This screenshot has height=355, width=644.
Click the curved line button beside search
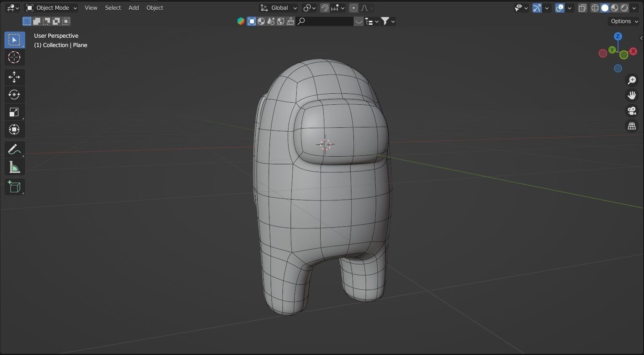359,21
